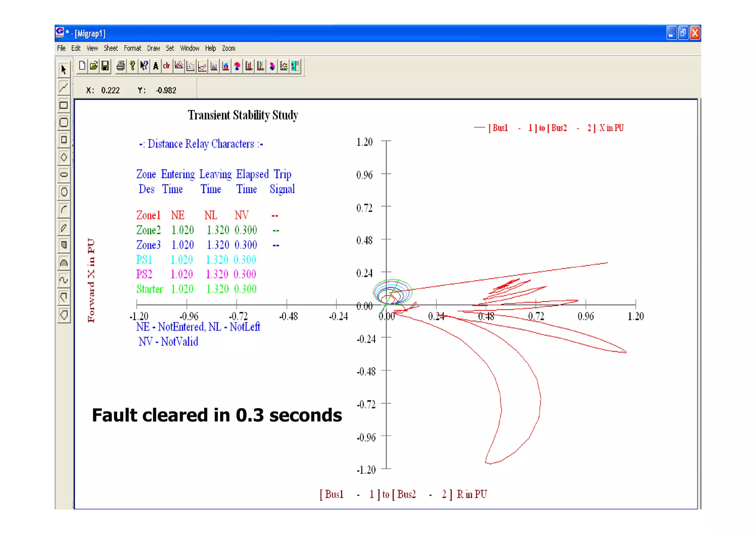Image resolution: width=756 pixels, height=534 pixels.
Task: Click the Open file folder icon
Action: tap(94, 66)
